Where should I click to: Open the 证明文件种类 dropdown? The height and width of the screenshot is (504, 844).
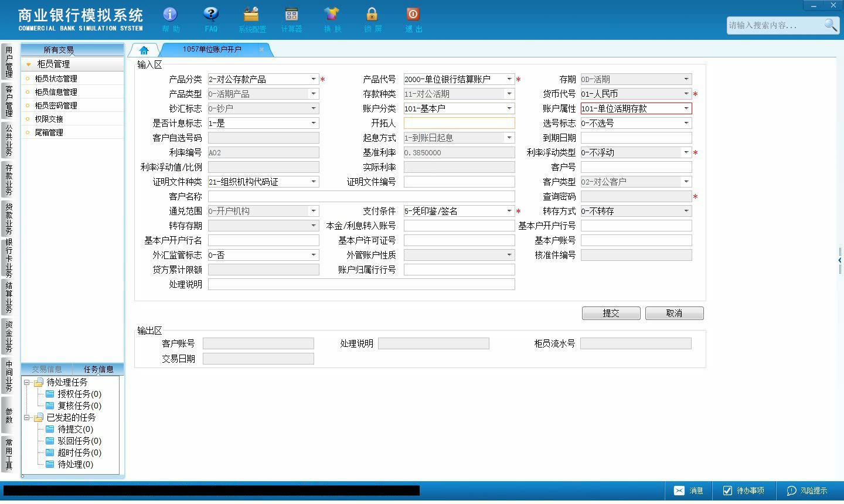tap(314, 182)
